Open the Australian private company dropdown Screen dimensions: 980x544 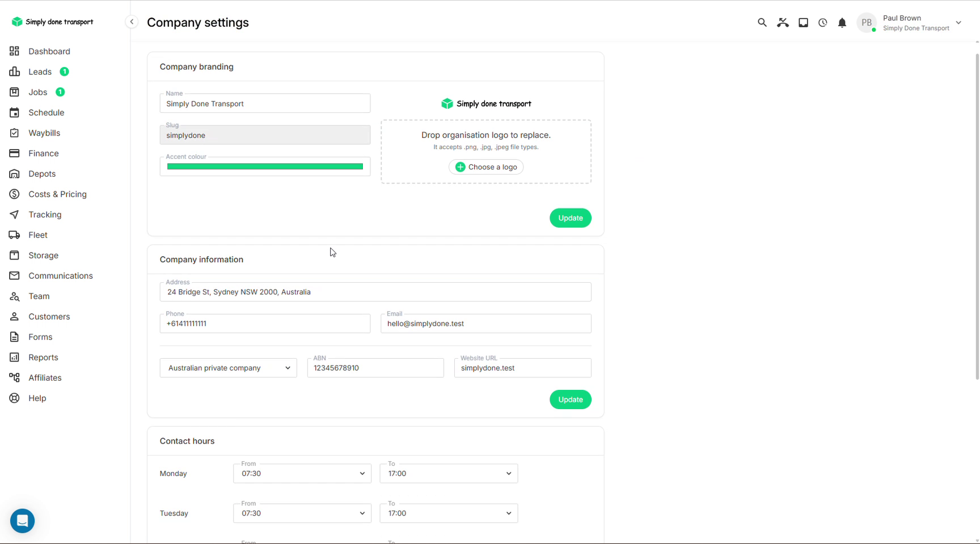tap(228, 368)
